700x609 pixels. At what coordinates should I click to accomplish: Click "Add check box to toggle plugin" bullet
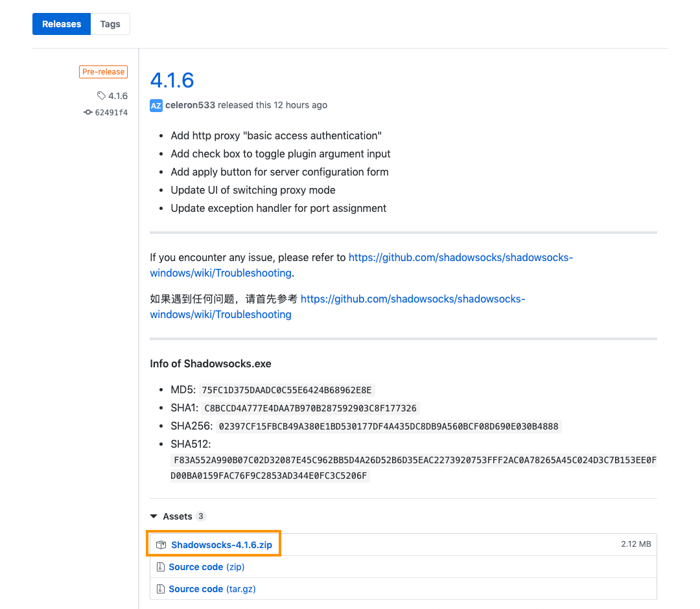pos(281,154)
